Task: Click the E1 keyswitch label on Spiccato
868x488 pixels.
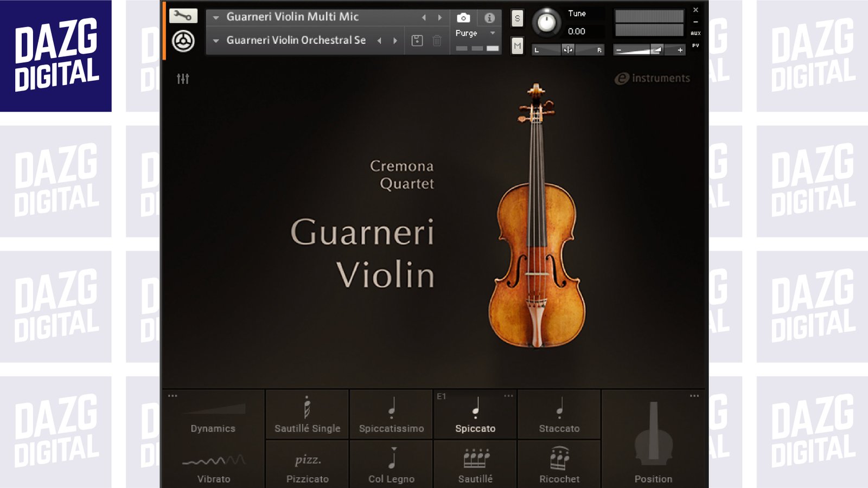Action: (x=442, y=396)
